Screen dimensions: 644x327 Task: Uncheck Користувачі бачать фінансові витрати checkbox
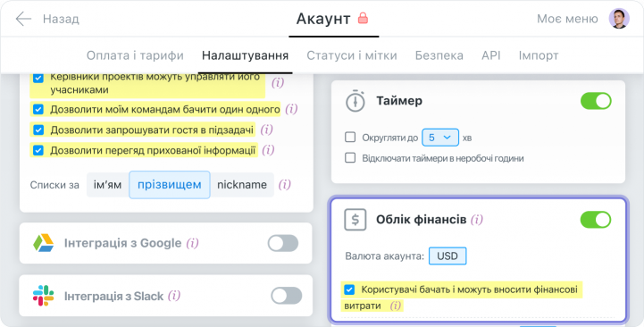349,289
